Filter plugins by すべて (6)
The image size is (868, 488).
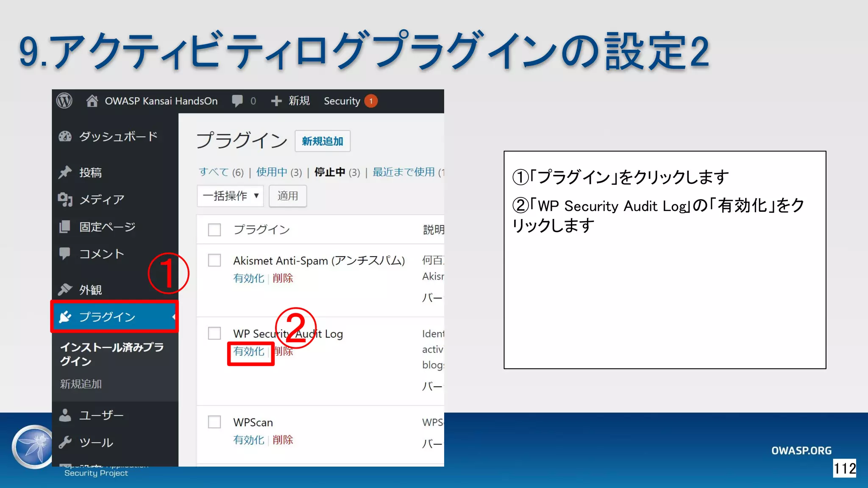221,172
